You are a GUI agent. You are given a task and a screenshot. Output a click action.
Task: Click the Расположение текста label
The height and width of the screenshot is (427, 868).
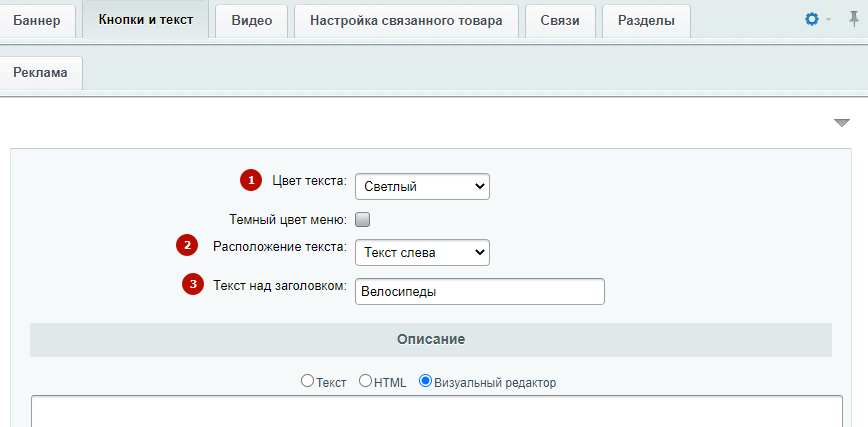click(x=280, y=246)
